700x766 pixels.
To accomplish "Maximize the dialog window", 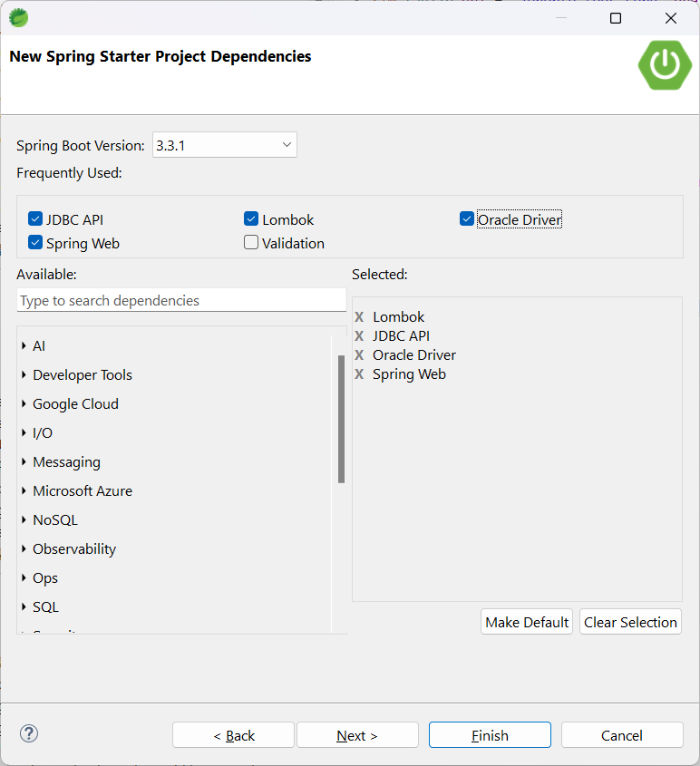I will 616,18.
